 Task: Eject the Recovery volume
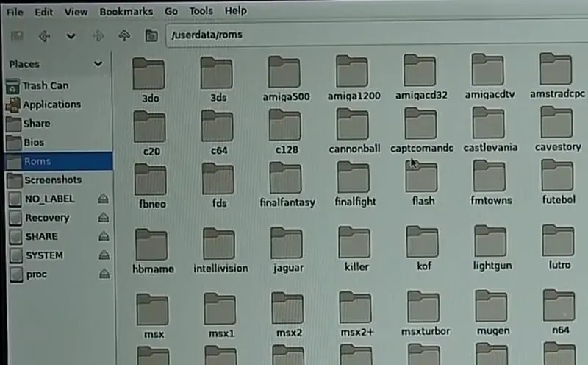click(x=104, y=218)
